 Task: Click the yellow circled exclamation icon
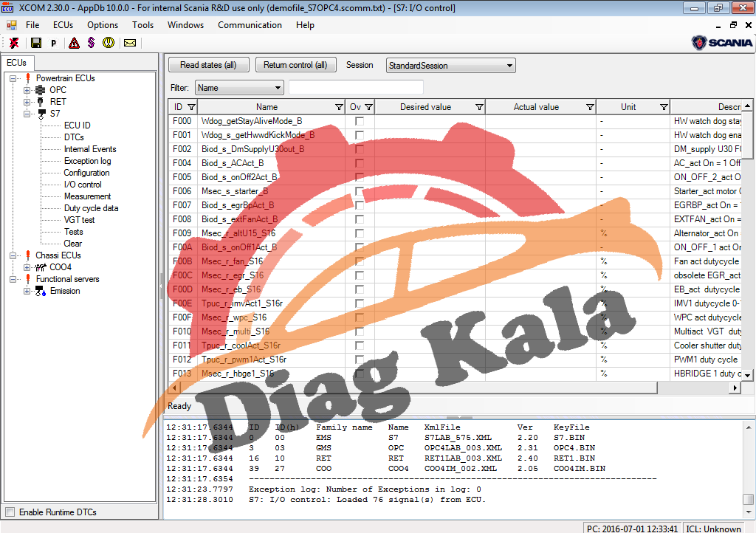coord(109,43)
